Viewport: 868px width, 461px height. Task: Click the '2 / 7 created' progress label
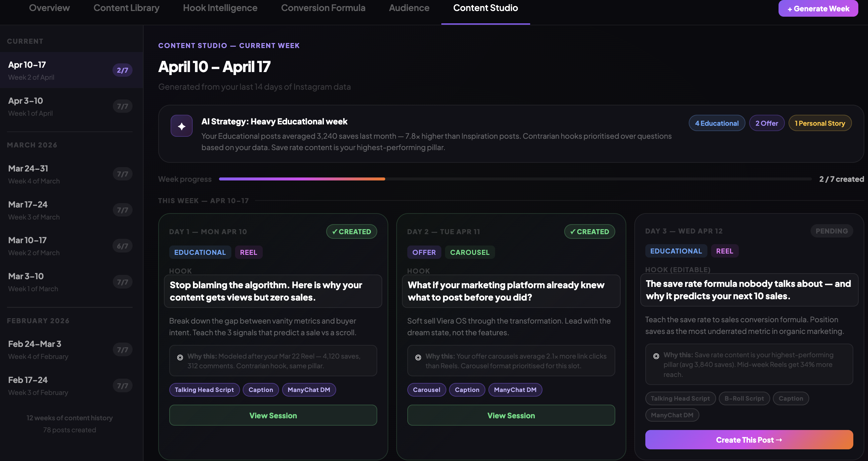(841, 179)
